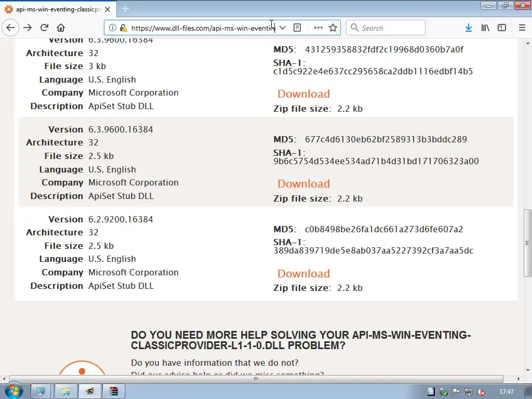532x399 pixels.
Task: Open the third pinned taskbar app
Action: (90, 392)
